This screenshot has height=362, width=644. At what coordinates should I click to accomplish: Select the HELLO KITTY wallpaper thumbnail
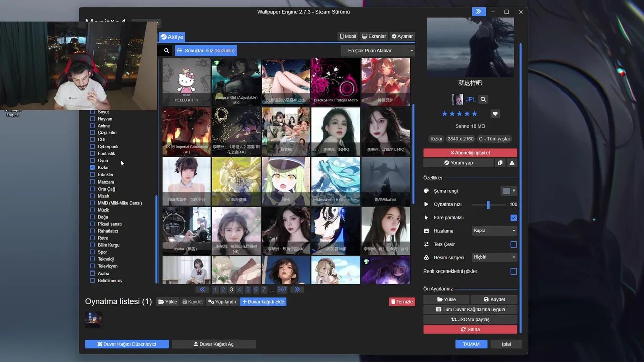pos(186,81)
